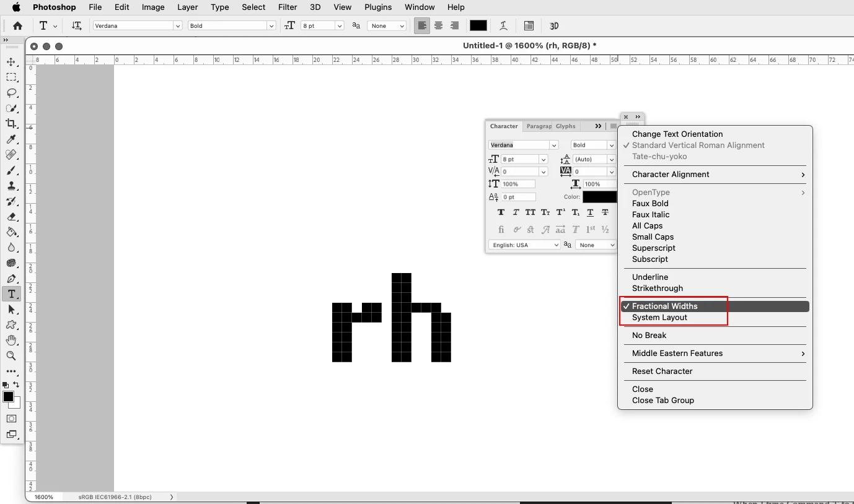Select the Crop tool
This screenshot has width=854, height=504.
11,124
